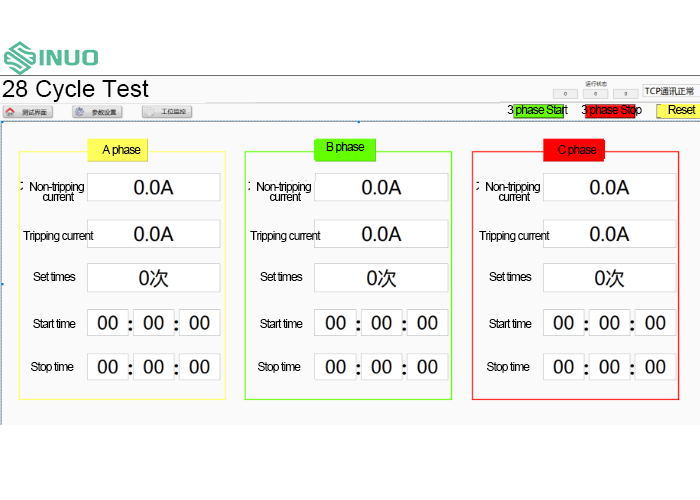700x500 pixels.
Task: Click C phase Tripping current field
Action: 609,234
